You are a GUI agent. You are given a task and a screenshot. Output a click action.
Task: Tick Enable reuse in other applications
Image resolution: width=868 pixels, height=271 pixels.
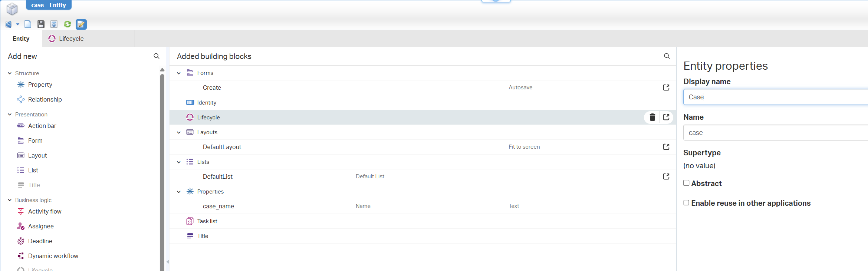tap(686, 203)
